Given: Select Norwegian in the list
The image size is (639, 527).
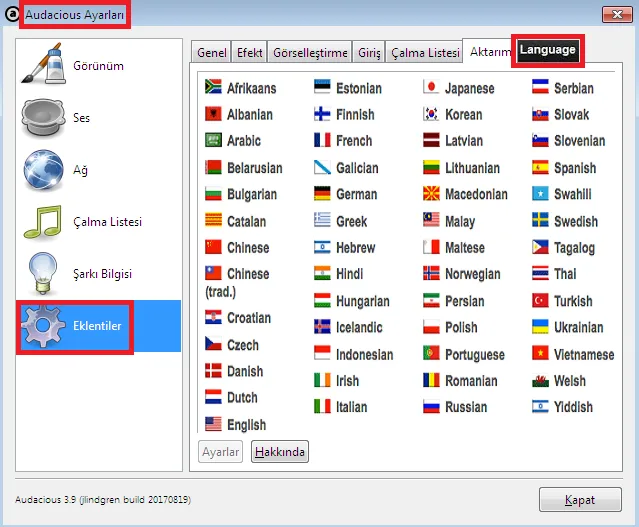Looking at the screenshot, I should 462,273.
